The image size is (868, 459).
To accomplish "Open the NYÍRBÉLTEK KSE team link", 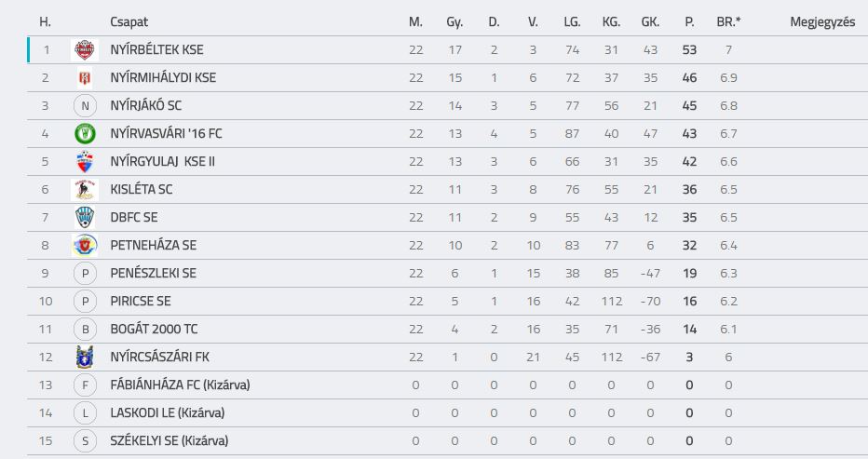I will 156,50.
